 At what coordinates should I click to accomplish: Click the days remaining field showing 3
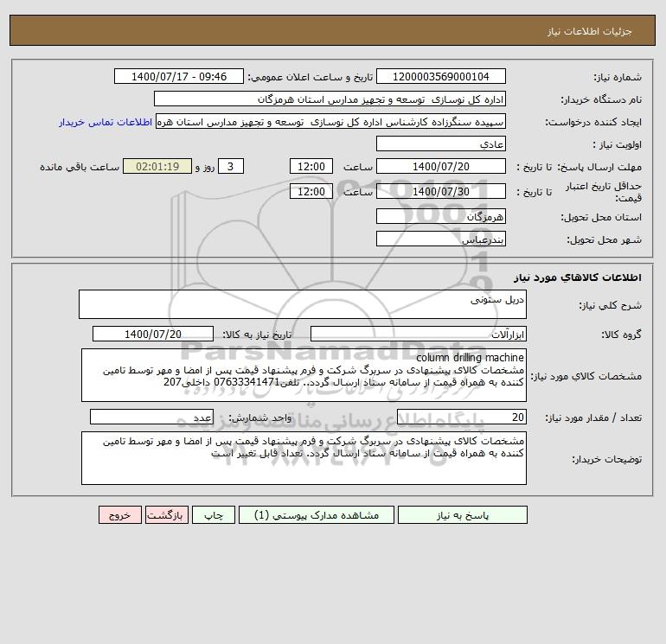click(x=231, y=167)
